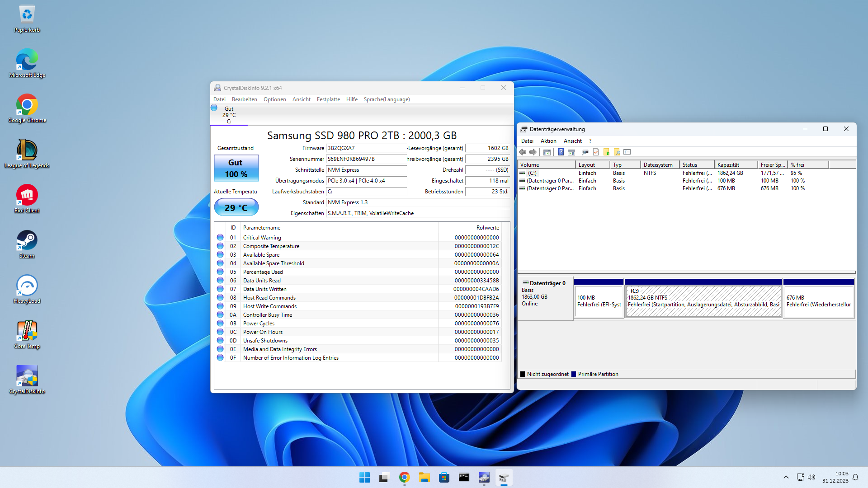This screenshot has height=488, width=868.
Task: Click the Gut 100 % health status button
Action: click(x=236, y=168)
